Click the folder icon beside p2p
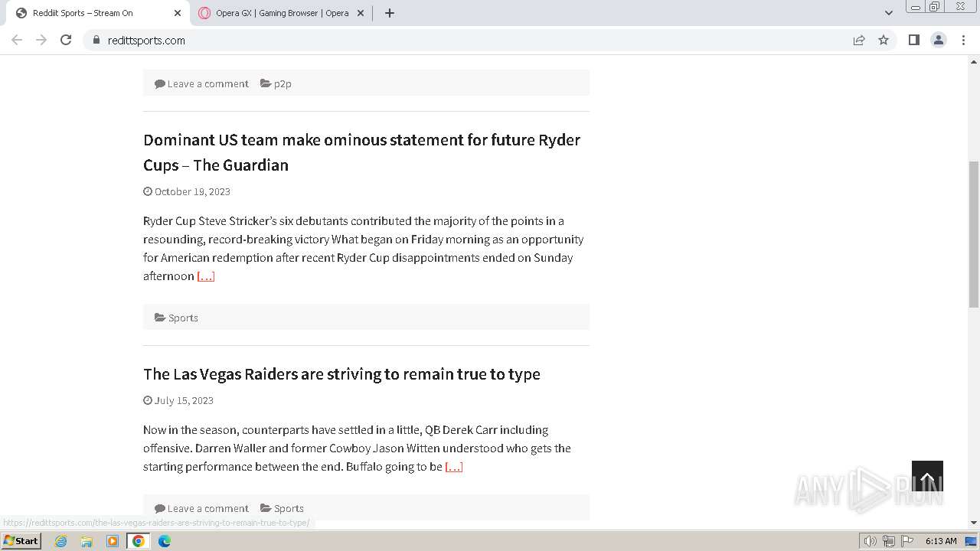 [x=266, y=83]
